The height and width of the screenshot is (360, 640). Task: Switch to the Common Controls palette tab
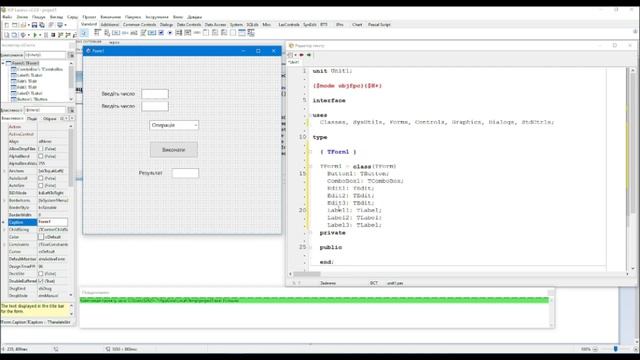click(x=139, y=24)
